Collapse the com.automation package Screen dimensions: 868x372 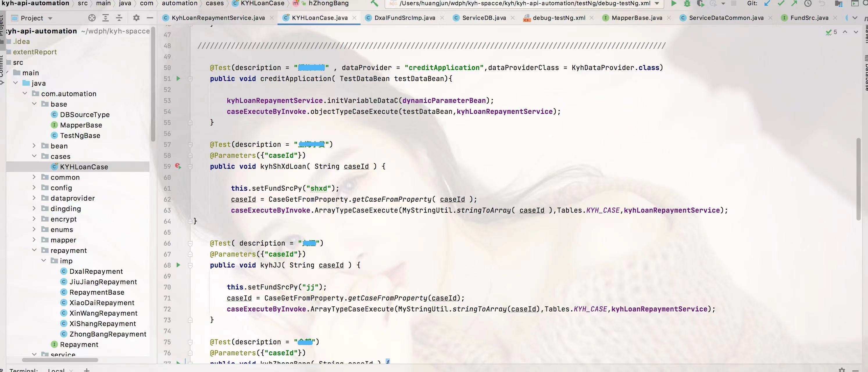click(25, 93)
